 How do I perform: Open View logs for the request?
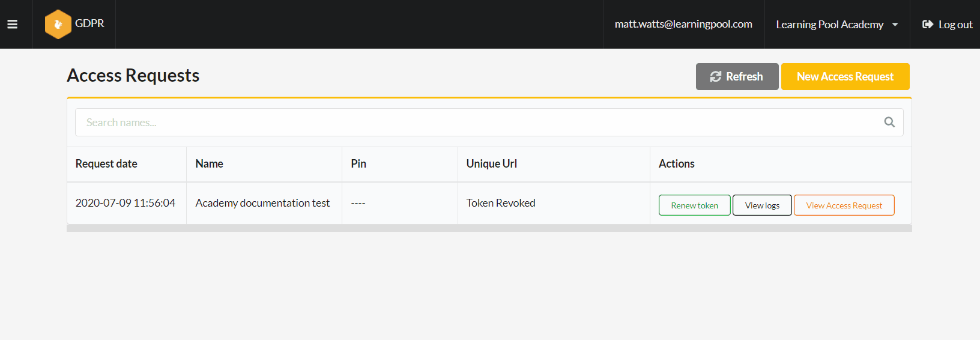761,205
